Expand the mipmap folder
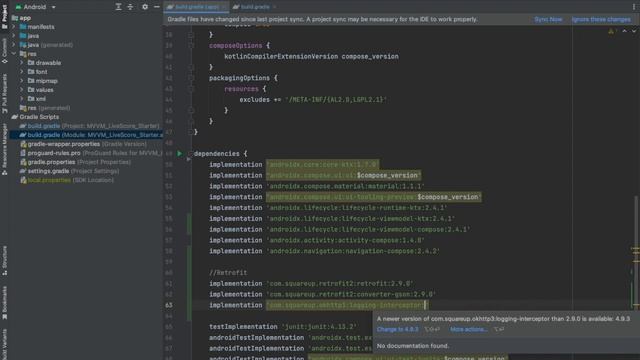 pyautogui.click(x=22, y=81)
